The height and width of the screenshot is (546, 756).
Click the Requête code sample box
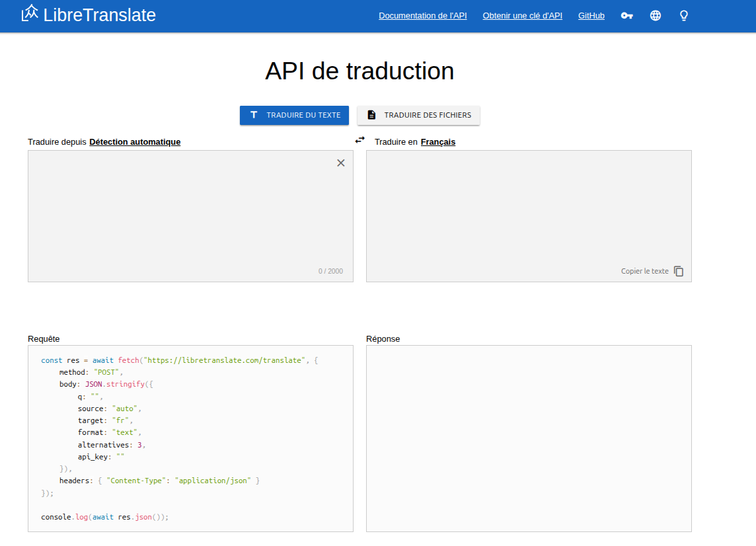[190, 438]
